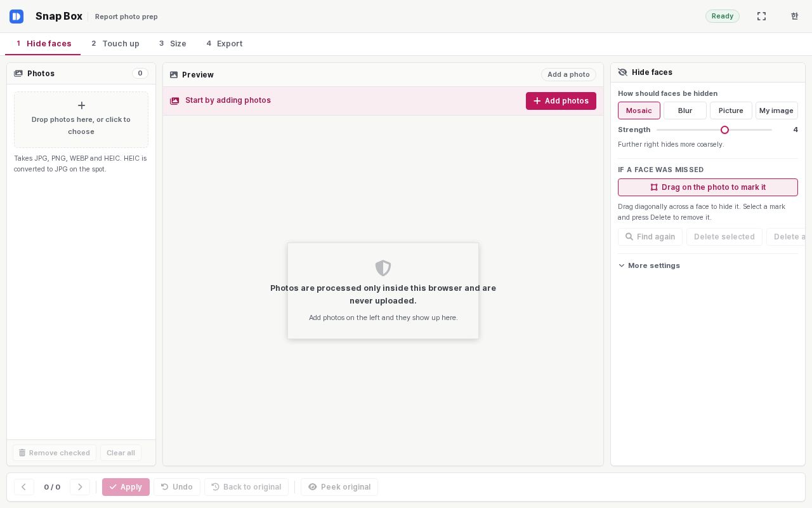Open the Hide faces step tab
The width and height of the screenshot is (812, 508).
pos(43,44)
